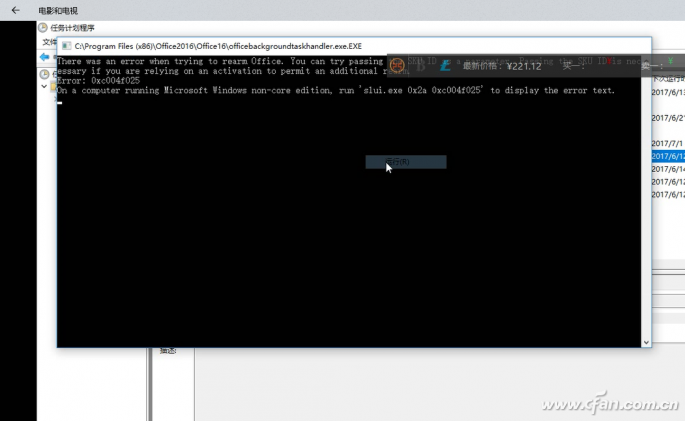Select the clock root node in Task Scheduler tree

[x=44, y=74]
